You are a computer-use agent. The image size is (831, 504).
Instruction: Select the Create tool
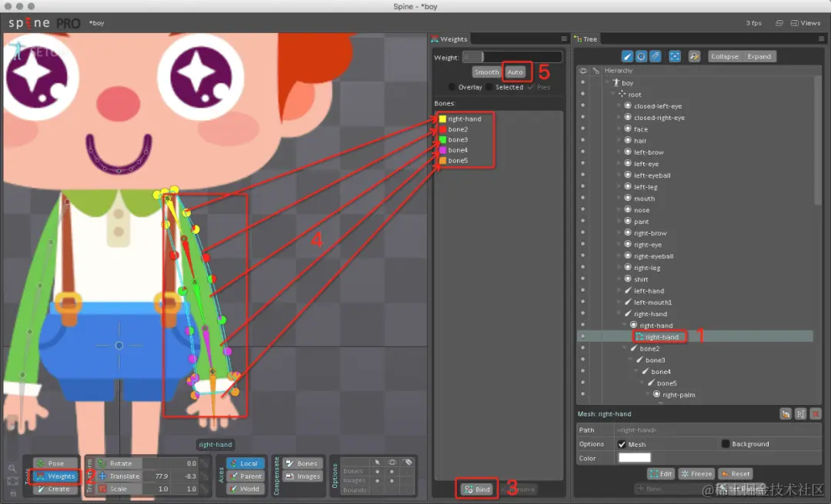pos(55,489)
